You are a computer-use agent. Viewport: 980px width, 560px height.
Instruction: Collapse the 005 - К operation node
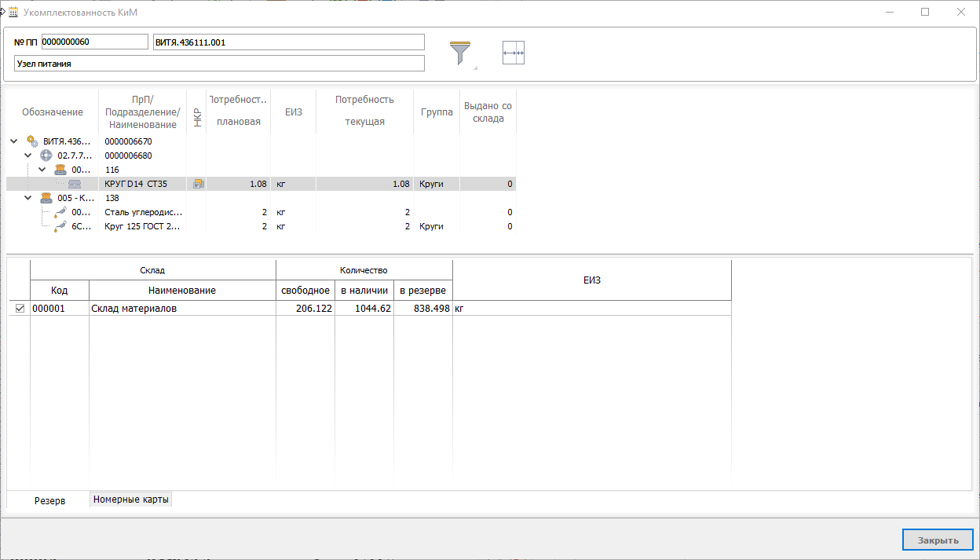pyautogui.click(x=28, y=198)
